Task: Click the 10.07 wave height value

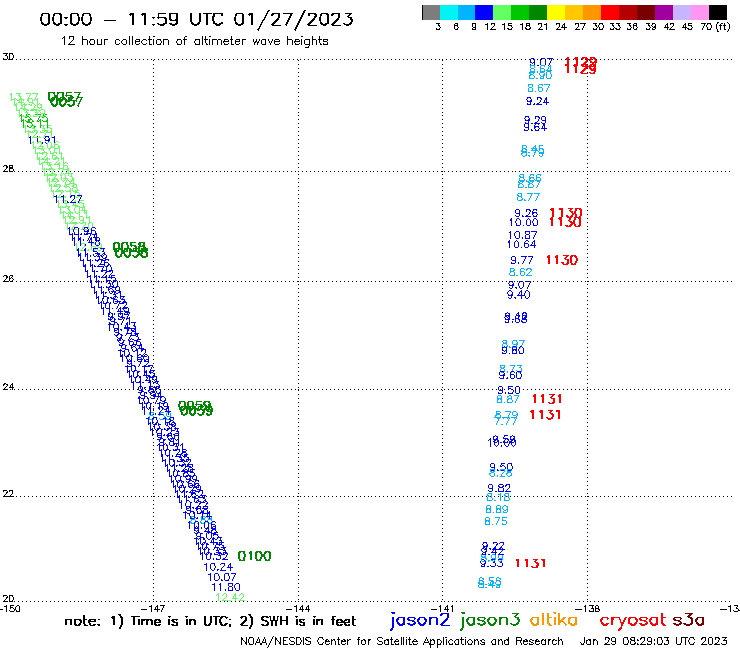Action: pos(222,577)
